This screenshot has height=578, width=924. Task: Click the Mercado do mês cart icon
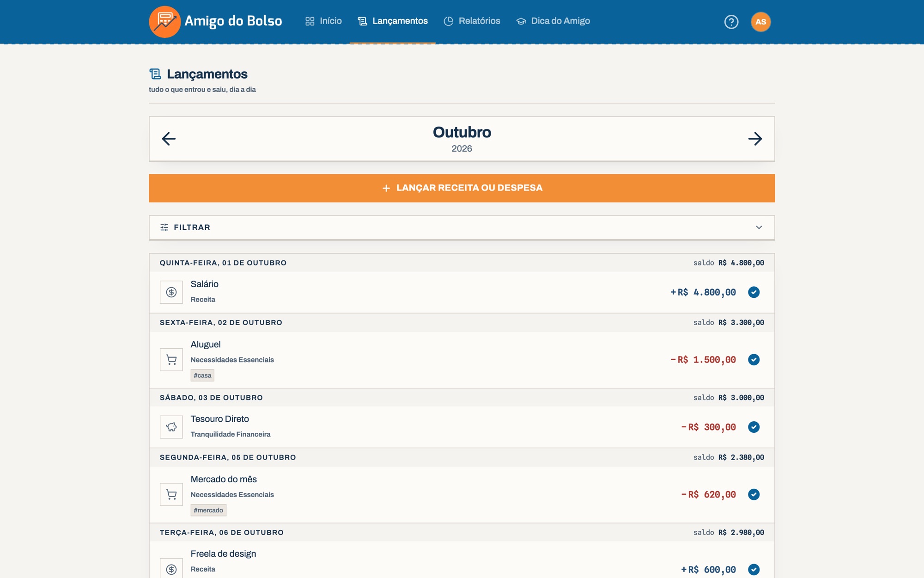tap(171, 494)
